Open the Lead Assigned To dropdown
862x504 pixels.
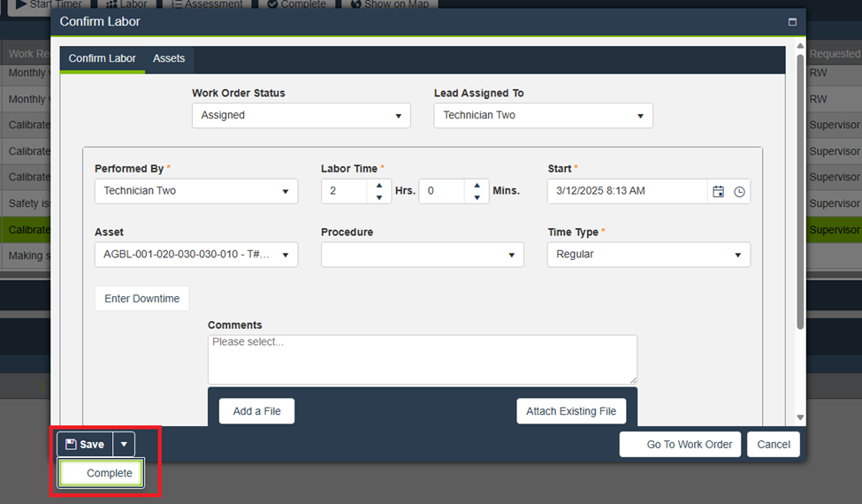543,116
